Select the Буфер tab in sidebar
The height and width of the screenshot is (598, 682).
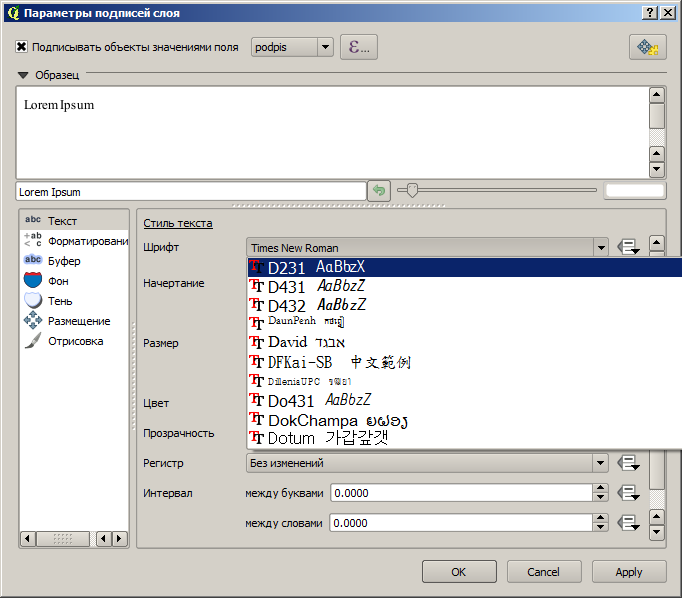(64, 261)
